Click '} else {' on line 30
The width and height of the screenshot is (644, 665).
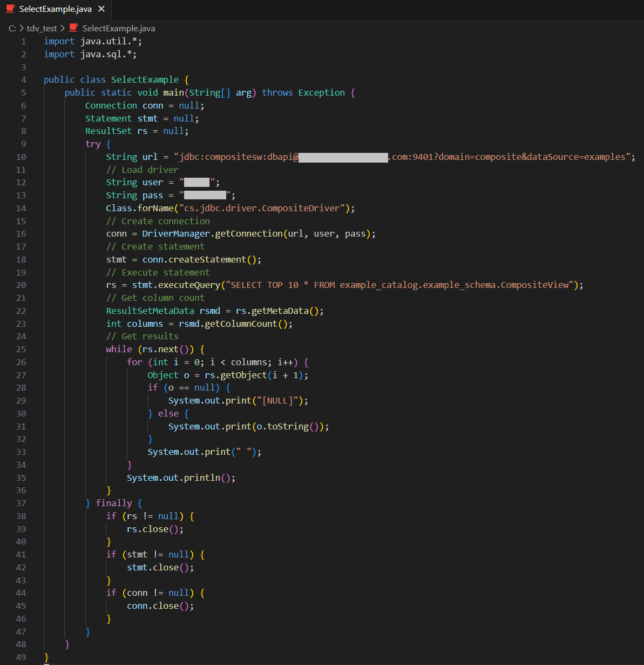click(x=168, y=413)
